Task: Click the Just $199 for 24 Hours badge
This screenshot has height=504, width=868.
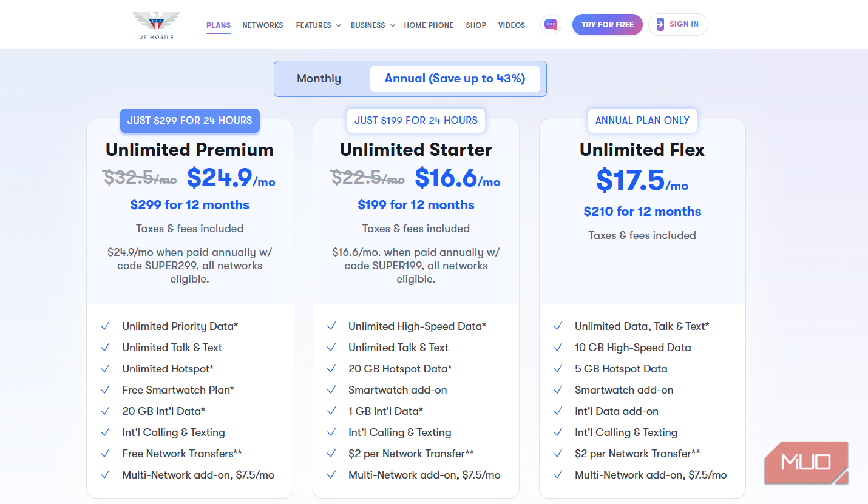Action: [416, 120]
